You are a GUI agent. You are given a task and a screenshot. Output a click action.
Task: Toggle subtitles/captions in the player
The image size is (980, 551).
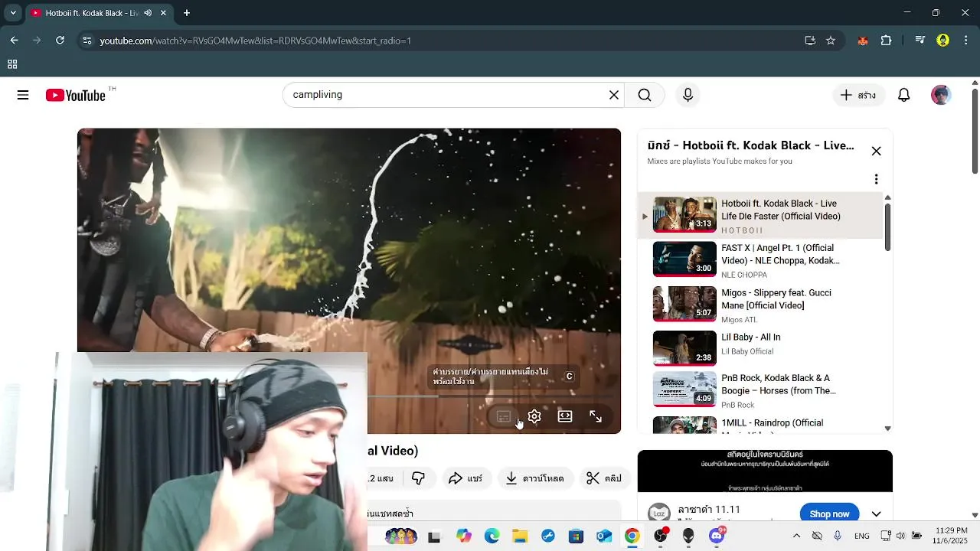click(504, 416)
